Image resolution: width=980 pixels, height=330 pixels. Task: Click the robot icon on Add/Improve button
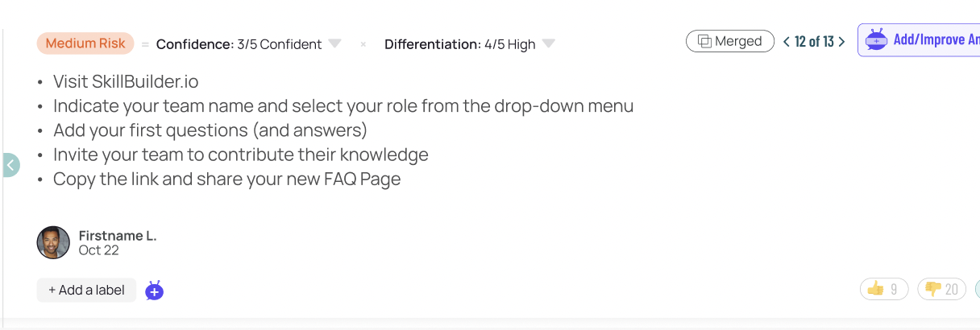click(875, 39)
